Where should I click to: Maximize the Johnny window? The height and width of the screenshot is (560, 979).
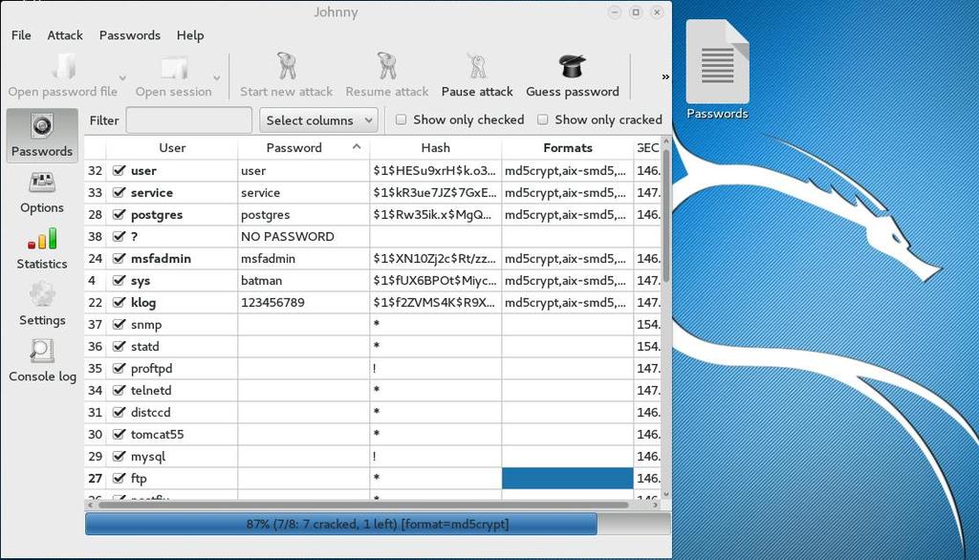click(636, 11)
